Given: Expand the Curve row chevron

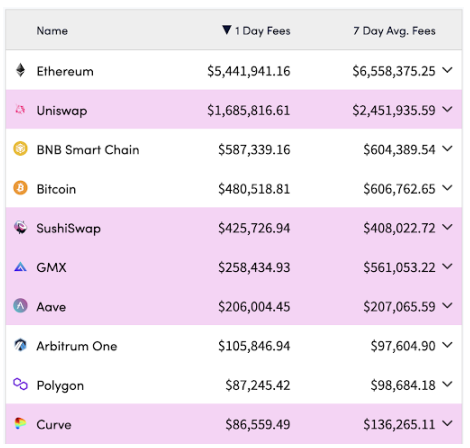Looking at the screenshot, I should [x=447, y=424].
